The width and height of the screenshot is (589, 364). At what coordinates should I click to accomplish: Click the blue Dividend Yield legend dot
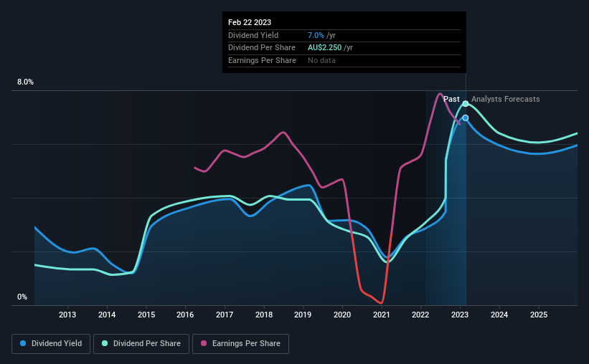click(x=23, y=343)
